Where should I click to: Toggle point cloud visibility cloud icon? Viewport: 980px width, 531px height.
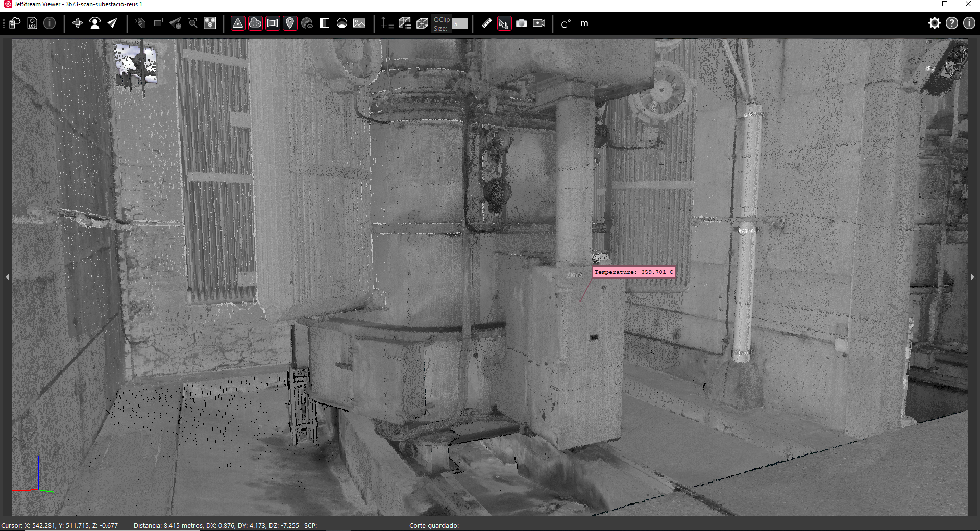click(255, 23)
